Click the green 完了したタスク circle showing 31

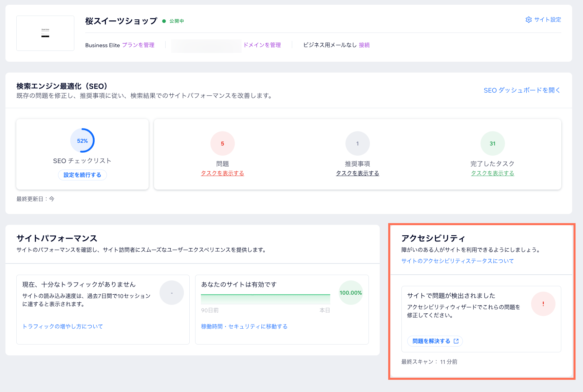(492, 143)
